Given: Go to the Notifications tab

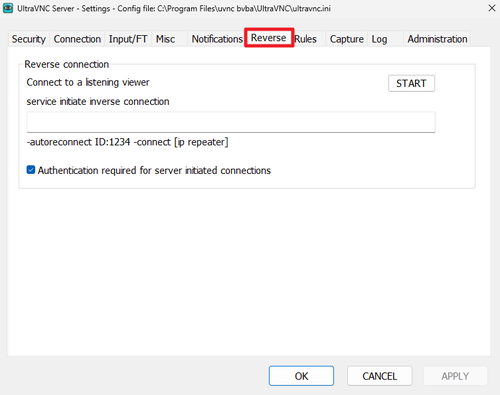Looking at the screenshot, I should (x=217, y=39).
